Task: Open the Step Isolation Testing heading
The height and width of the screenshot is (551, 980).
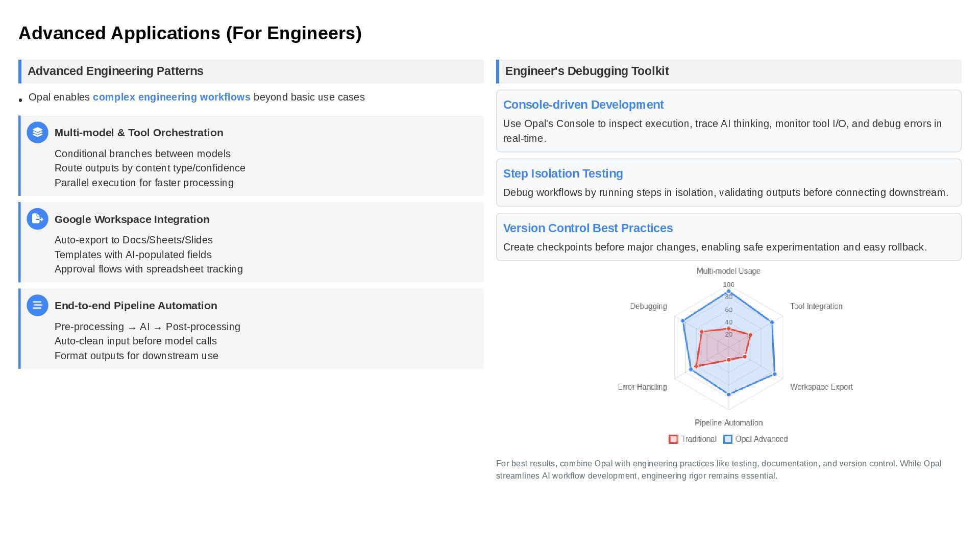Action: (562, 173)
